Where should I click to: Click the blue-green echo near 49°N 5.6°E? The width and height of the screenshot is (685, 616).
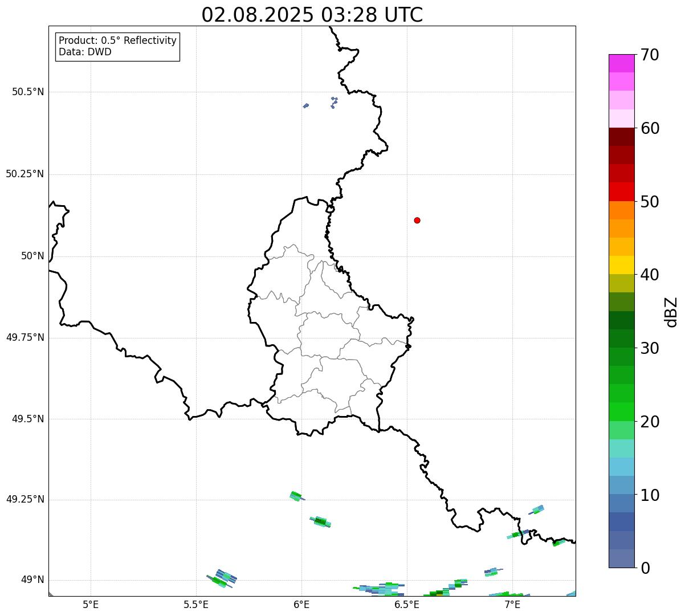[222, 578]
